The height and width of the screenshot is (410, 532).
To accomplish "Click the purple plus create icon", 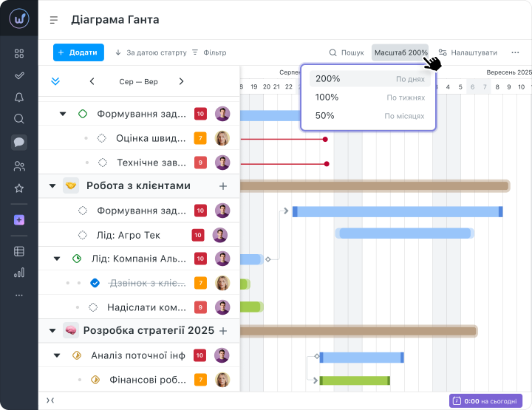I will 19,220.
